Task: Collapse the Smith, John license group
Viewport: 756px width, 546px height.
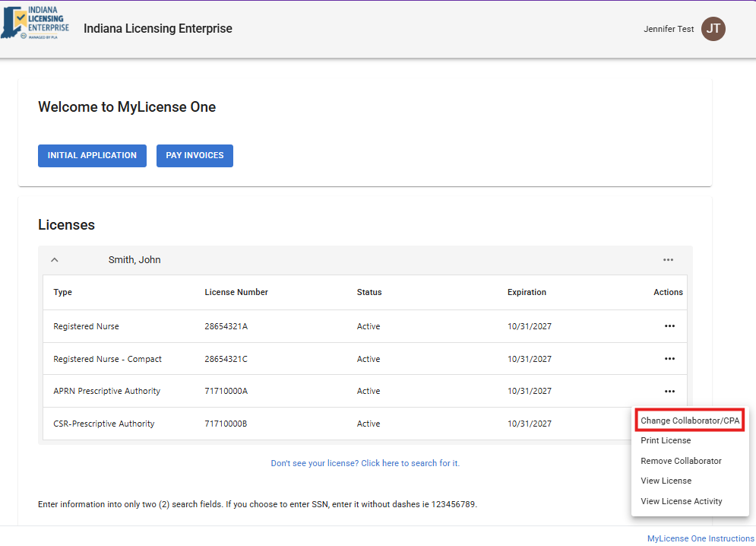Action: point(55,260)
